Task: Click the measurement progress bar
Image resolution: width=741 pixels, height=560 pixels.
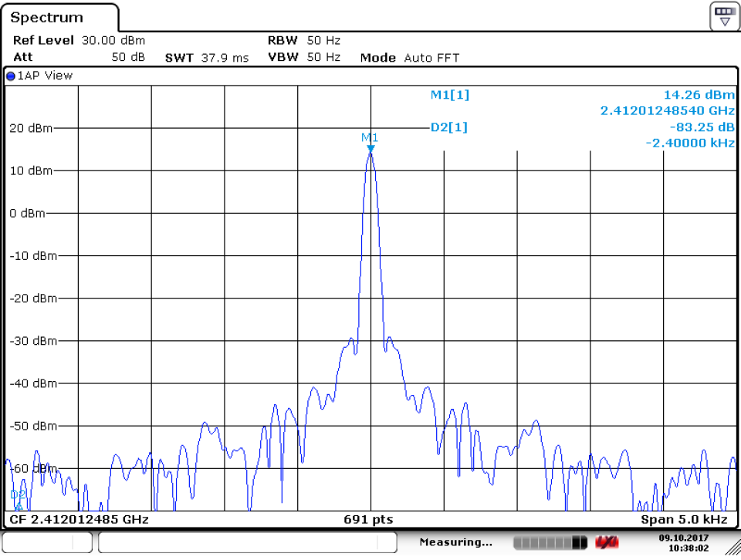Action: (550, 543)
